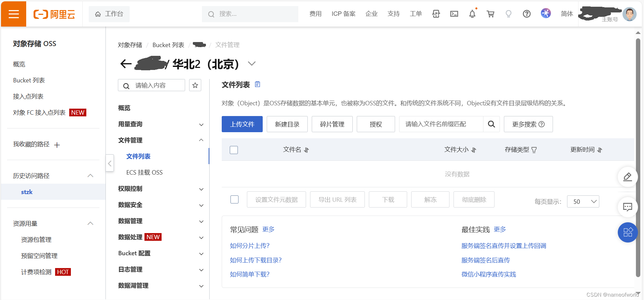Open the orange hamburger menu

[13, 14]
